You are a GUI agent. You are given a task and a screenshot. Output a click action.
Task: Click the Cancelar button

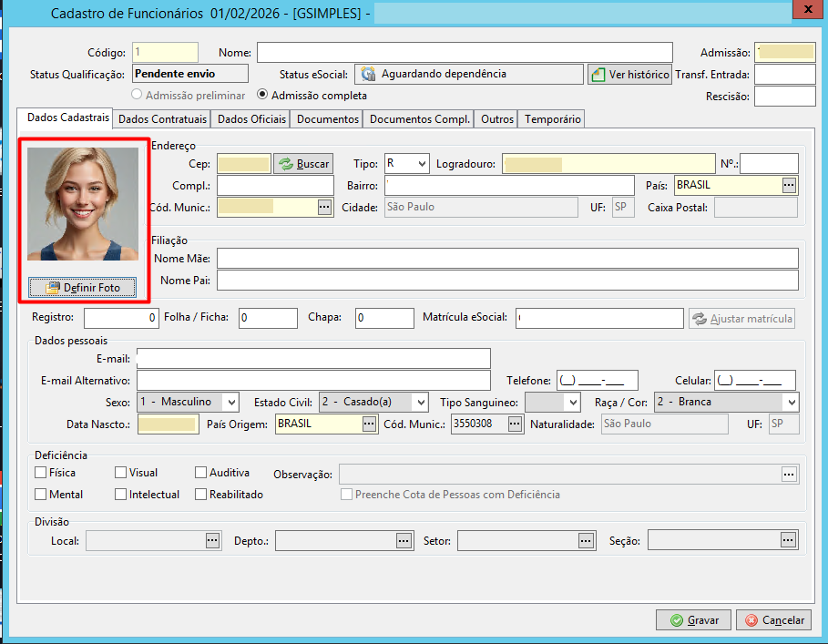click(774, 620)
